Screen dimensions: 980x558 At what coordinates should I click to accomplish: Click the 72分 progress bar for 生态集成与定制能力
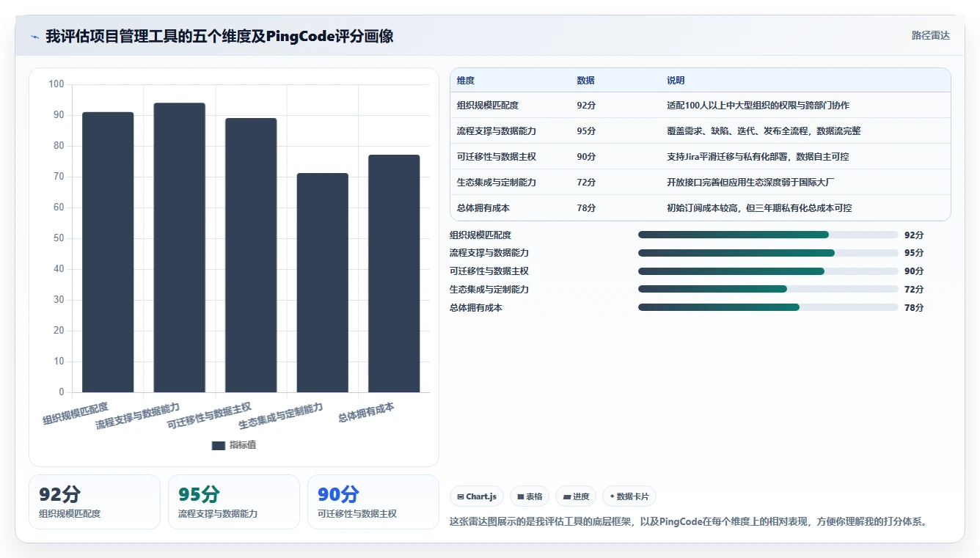(x=768, y=290)
